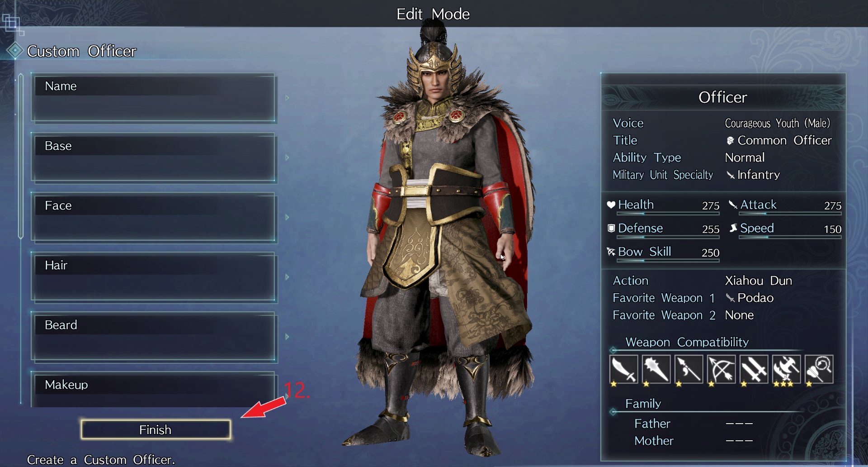868x467 pixels.
Task: Open the Beard menu item
Action: coord(154,337)
